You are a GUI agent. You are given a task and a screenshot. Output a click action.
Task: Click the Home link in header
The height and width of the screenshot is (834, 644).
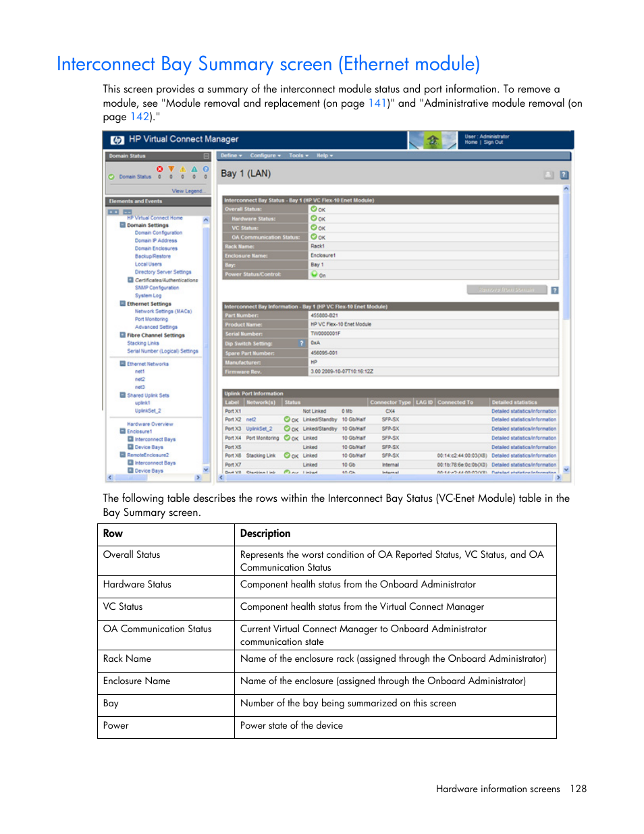point(471,142)
